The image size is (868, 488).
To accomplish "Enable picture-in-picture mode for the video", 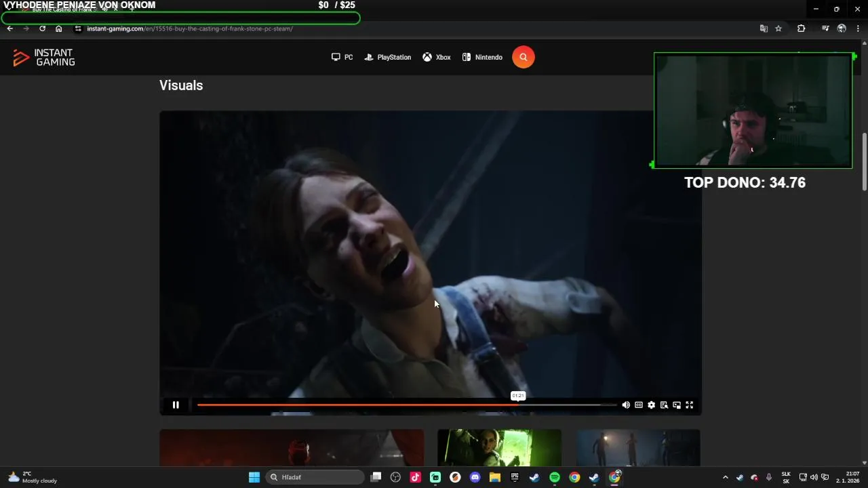I will (x=677, y=405).
